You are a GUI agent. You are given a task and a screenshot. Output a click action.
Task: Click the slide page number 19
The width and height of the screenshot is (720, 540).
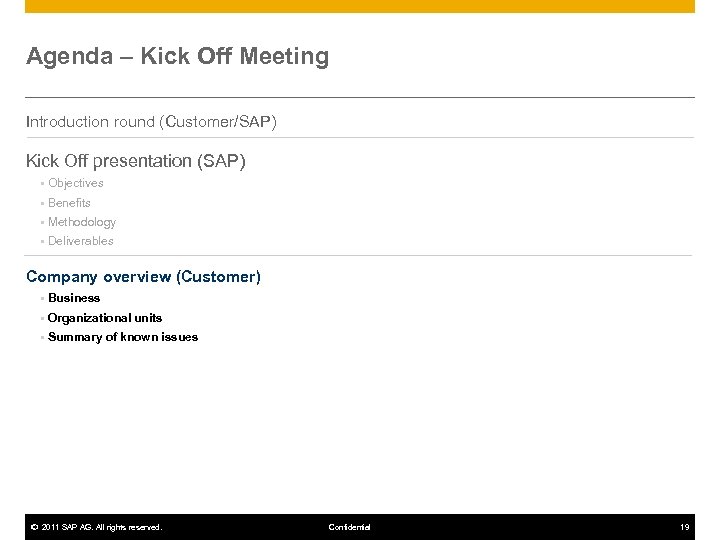[x=685, y=527]
